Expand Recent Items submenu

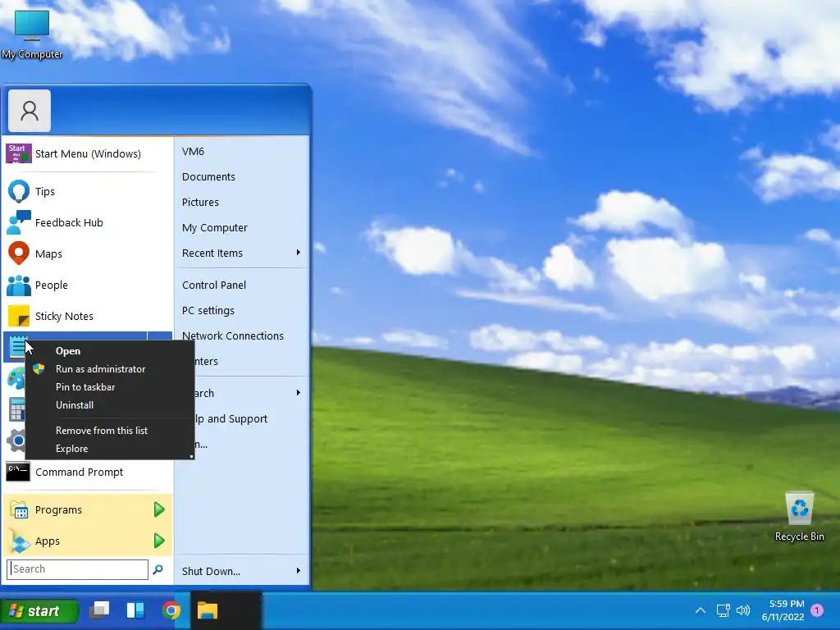coord(242,253)
